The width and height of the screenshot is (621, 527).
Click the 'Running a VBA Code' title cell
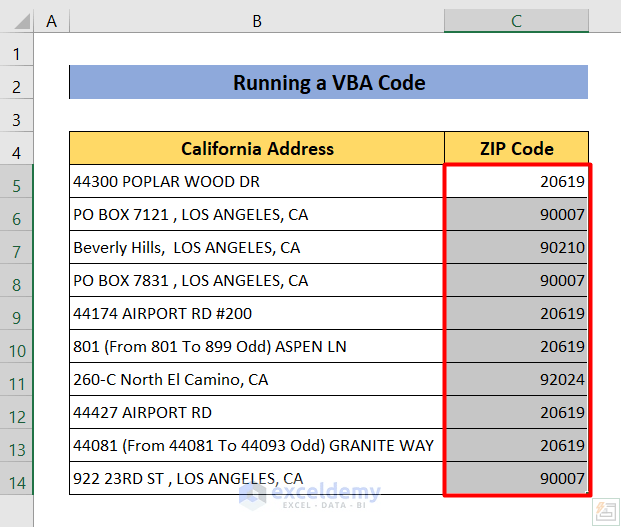point(329,82)
